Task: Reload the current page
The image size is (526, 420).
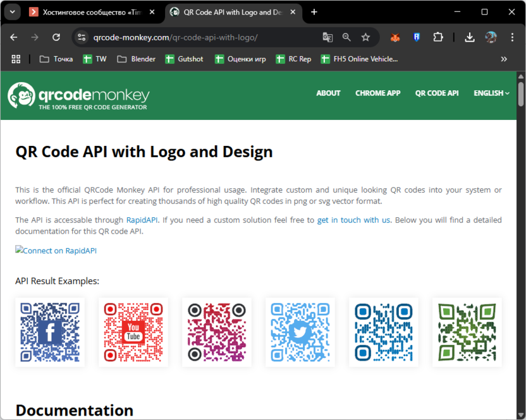Action: point(58,37)
